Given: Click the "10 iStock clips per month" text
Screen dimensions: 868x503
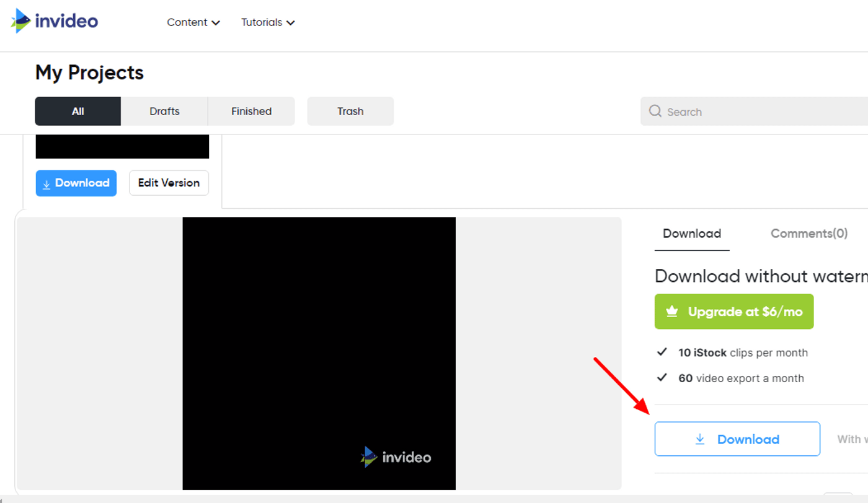Looking at the screenshot, I should pyautogui.click(x=743, y=353).
